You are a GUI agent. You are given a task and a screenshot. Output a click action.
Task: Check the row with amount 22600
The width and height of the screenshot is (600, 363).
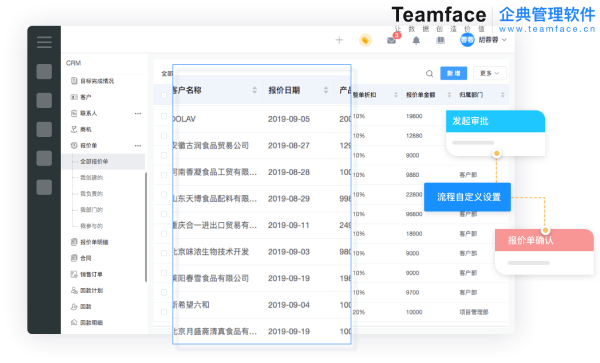164,194
